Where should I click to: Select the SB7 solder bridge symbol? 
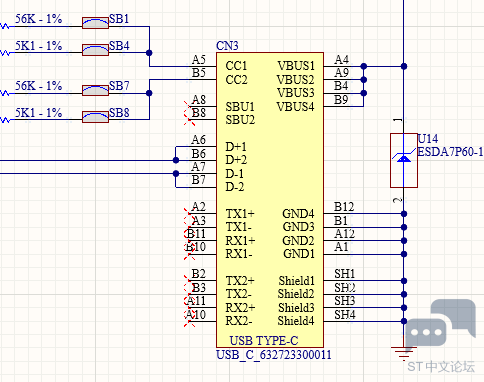(x=95, y=90)
